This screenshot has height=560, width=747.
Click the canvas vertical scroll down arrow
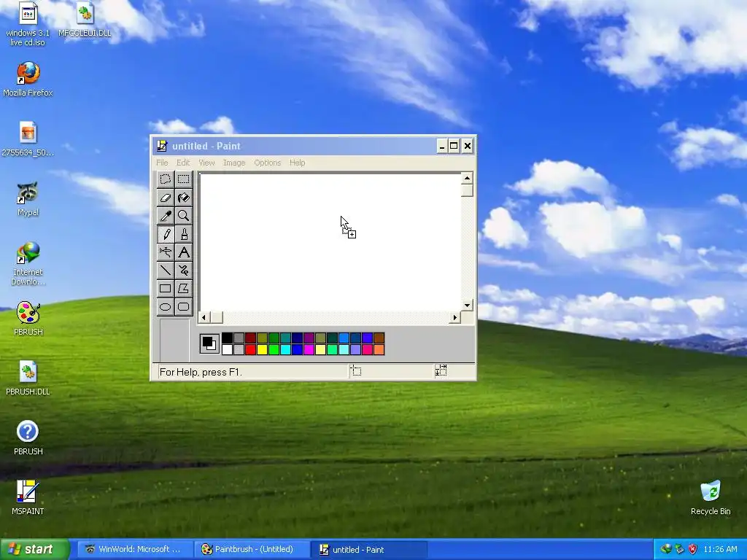467,306
